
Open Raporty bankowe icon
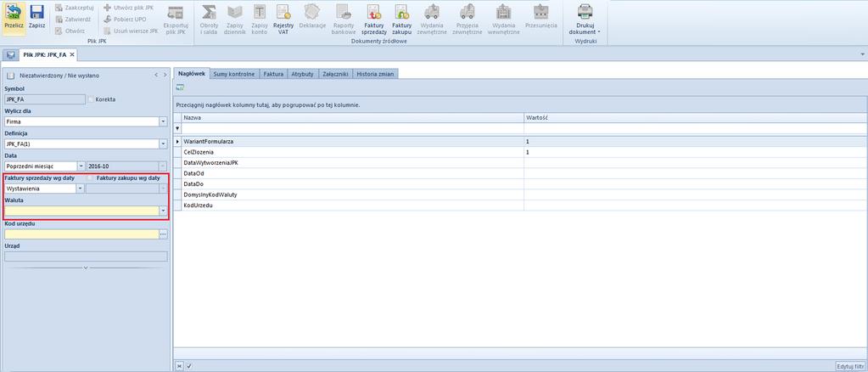pyautogui.click(x=344, y=13)
